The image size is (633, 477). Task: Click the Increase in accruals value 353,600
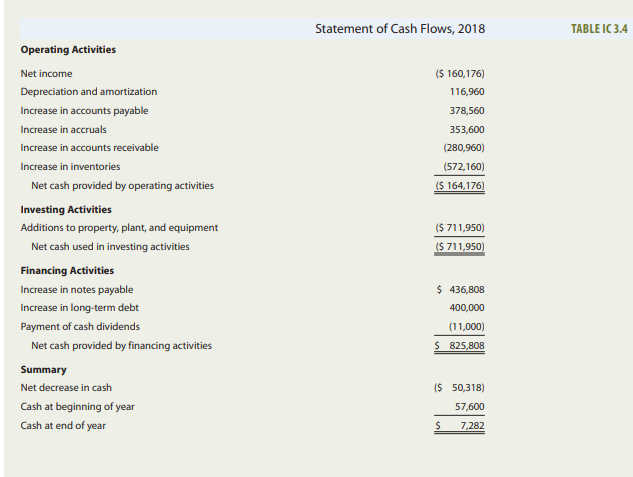coord(468,129)
